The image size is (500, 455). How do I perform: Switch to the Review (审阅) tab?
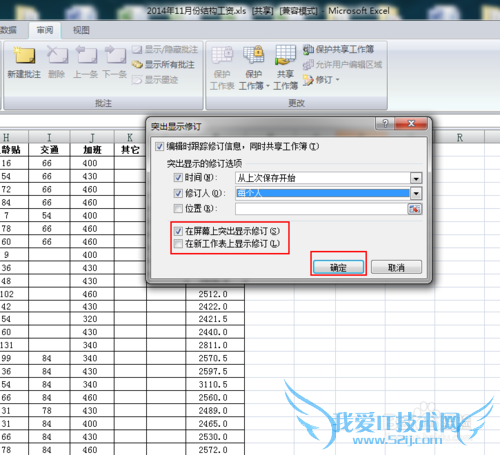pos(45,30)
